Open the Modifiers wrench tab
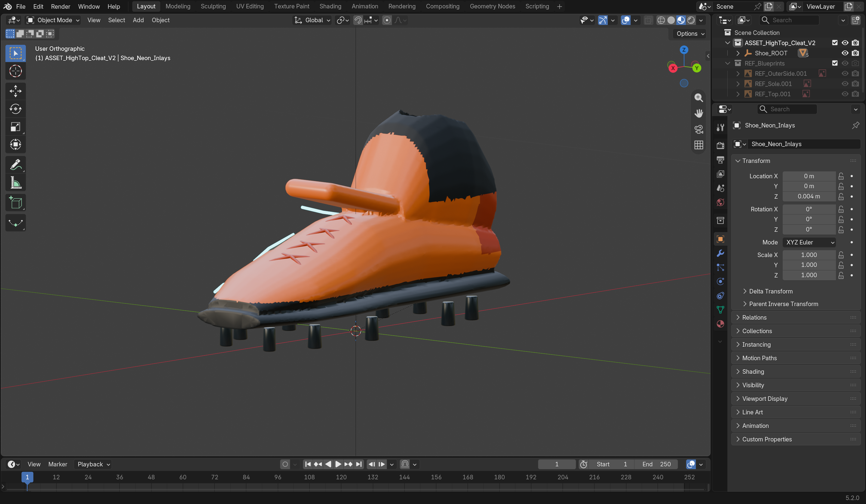This screenshot has height=504, width=866. click(x=720, y=254)
